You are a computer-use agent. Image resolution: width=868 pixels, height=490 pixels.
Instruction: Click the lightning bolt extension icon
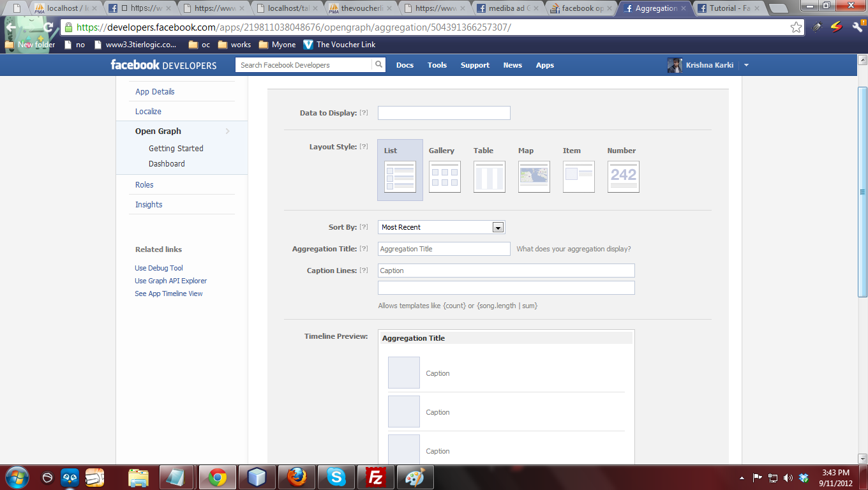tap(836, 27)
